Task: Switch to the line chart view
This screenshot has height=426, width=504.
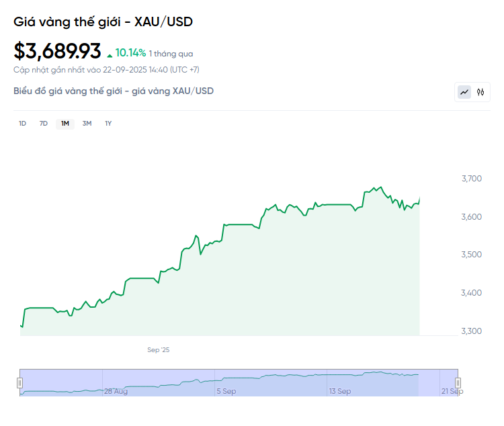Action: pyautogui.click(x=464, y=92)
